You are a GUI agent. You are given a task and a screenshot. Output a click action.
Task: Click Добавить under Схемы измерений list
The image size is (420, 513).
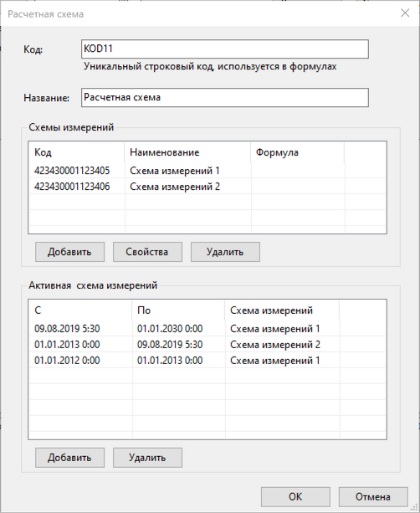click(69, 252)
